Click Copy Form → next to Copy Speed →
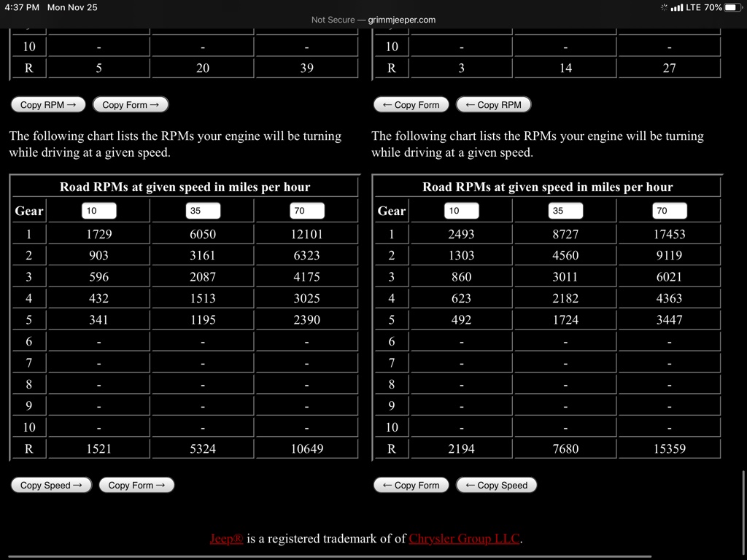 [136, 486]
